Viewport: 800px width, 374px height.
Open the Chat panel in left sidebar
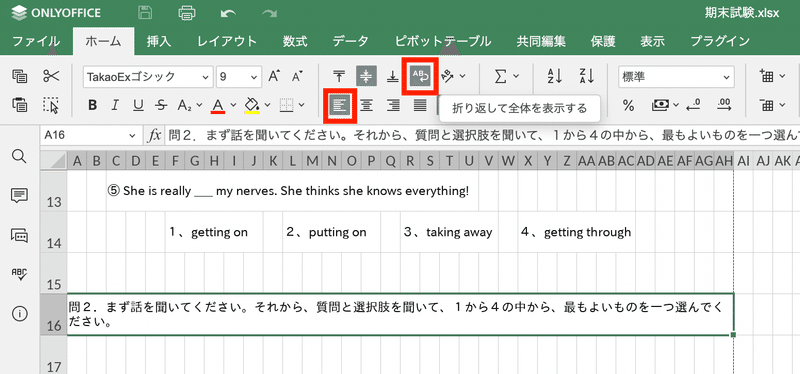pos(19,235)
